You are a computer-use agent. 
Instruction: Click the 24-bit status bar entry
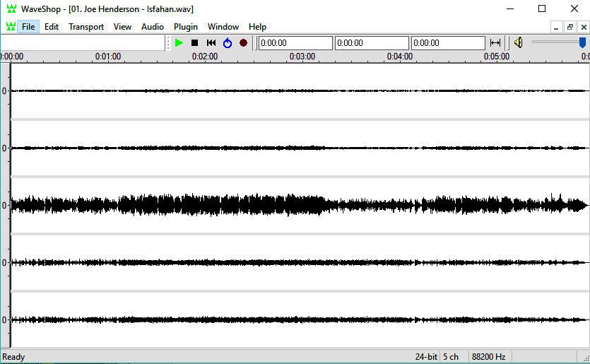(426, 357)
